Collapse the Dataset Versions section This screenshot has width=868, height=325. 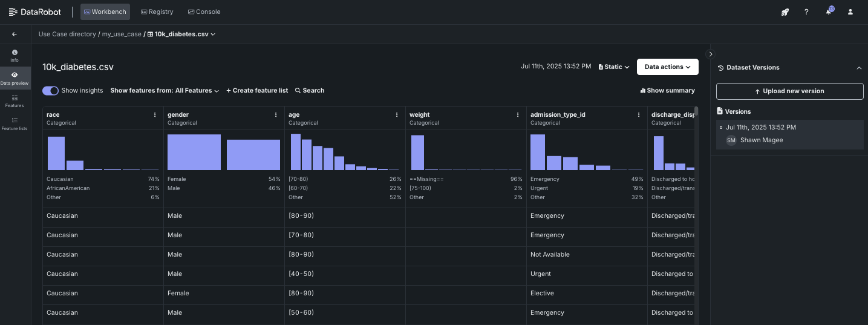859,68
